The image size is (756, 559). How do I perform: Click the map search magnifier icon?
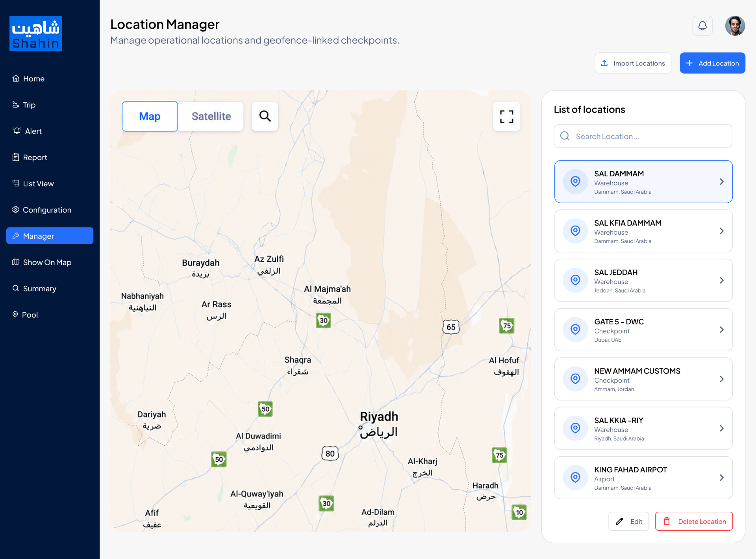265,116
